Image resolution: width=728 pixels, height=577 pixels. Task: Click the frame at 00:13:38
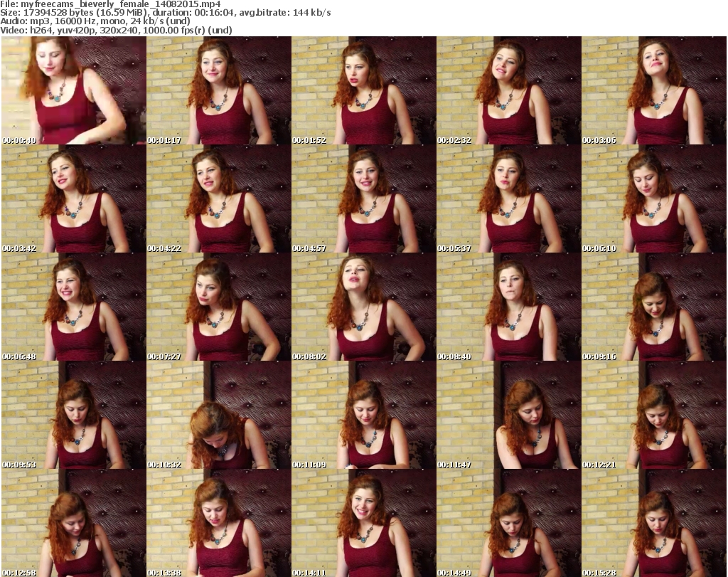pyautogui.click(x=219, y=523)
